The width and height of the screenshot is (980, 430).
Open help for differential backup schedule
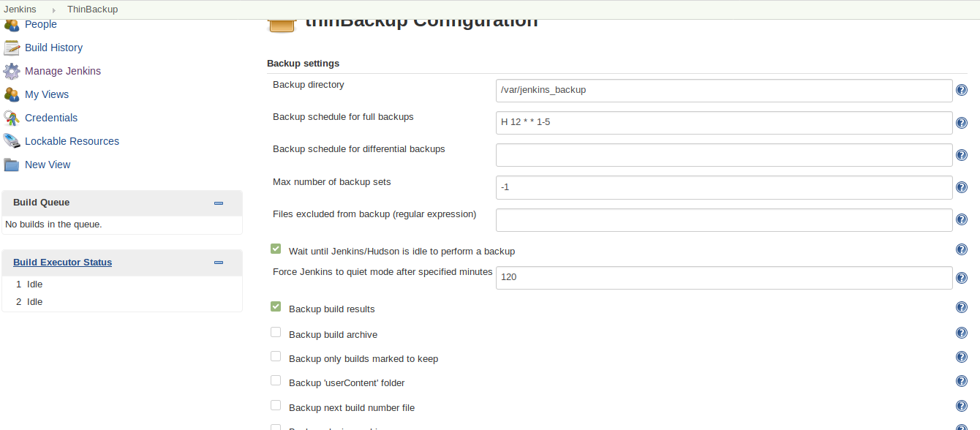tap(962, 155)
